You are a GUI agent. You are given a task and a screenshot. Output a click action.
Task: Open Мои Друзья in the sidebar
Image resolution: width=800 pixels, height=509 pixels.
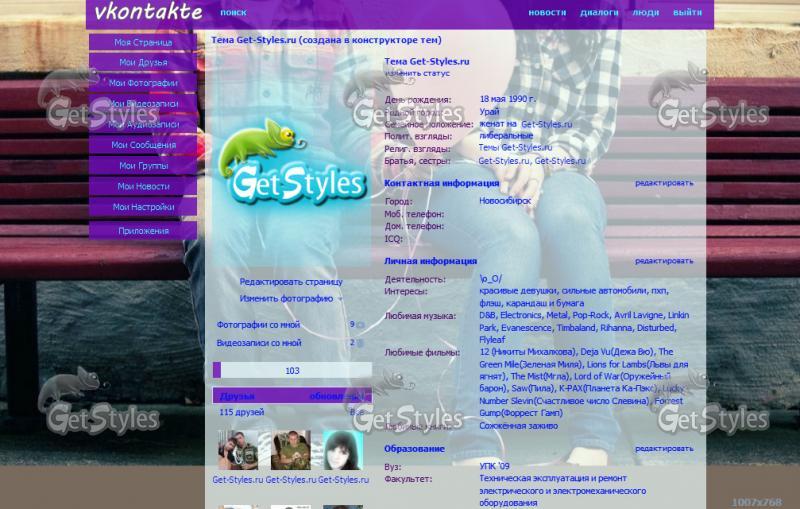[143, 62]
